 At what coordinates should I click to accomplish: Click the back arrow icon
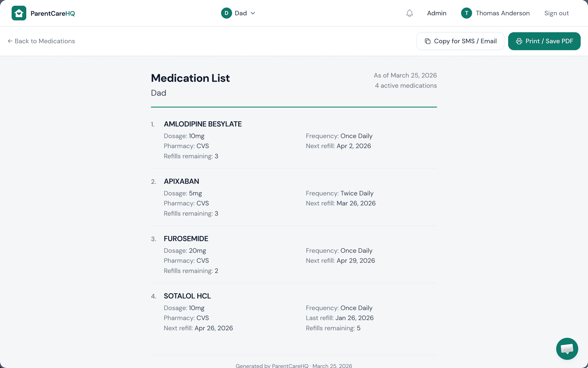tap(10, 41)
